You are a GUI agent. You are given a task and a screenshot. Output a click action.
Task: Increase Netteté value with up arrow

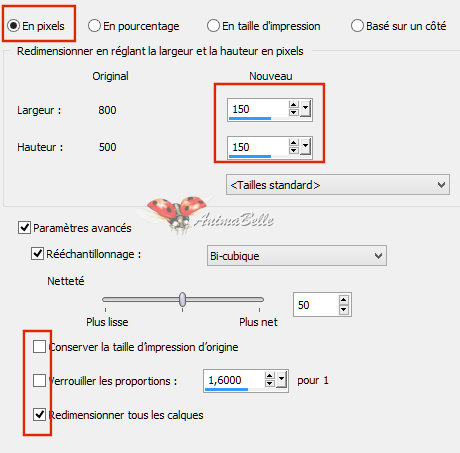pos(344,299)
